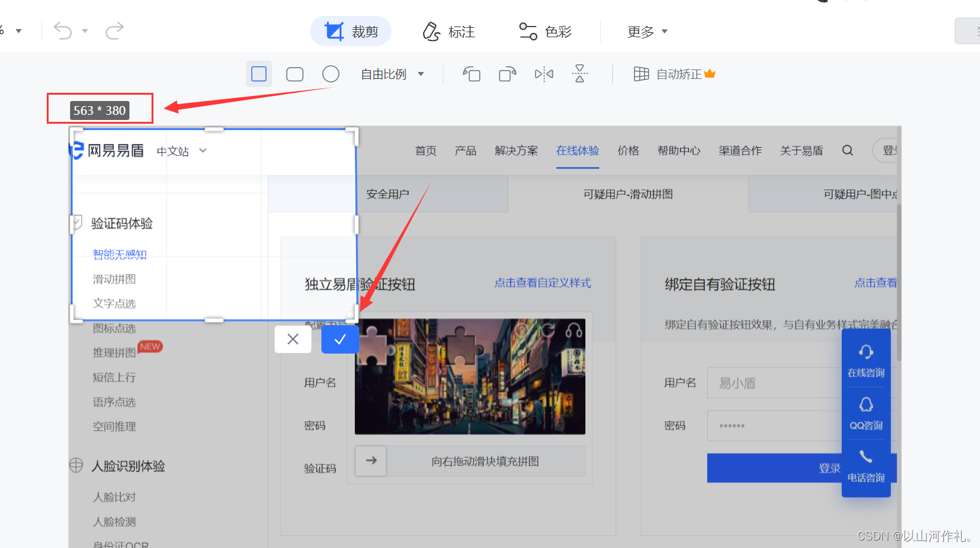Choose the circle crop shape
Image resolution: width=980 pixels, height=548 pixels.
331,74
